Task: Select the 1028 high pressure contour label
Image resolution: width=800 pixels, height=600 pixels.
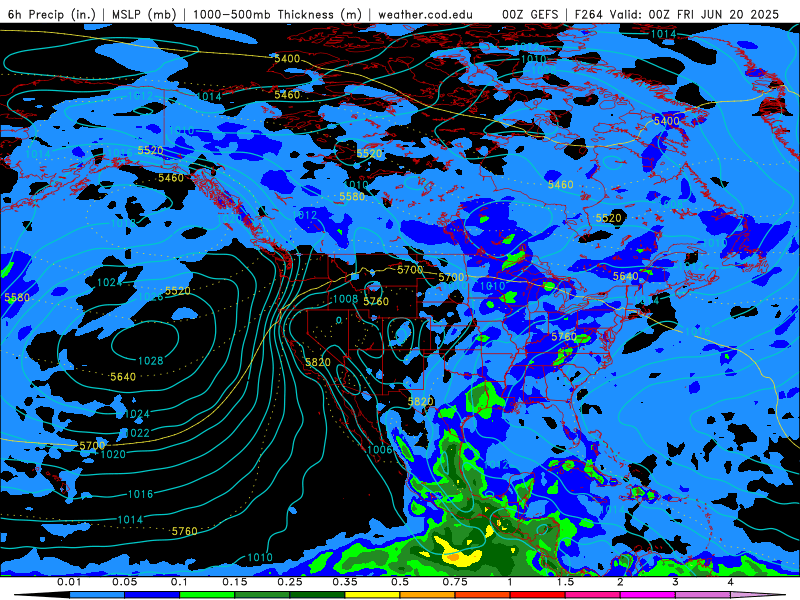Action: [x=151, y=361]
